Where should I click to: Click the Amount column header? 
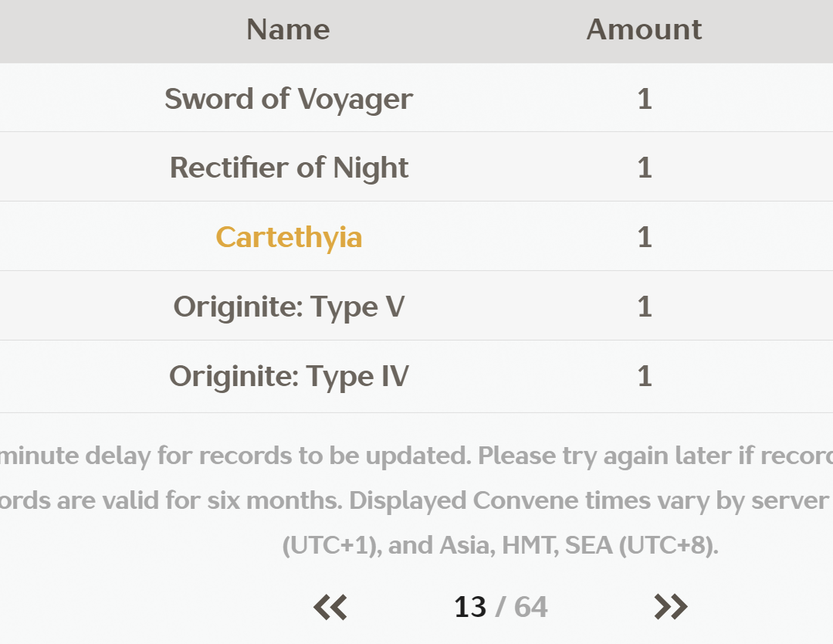point(644,29)
